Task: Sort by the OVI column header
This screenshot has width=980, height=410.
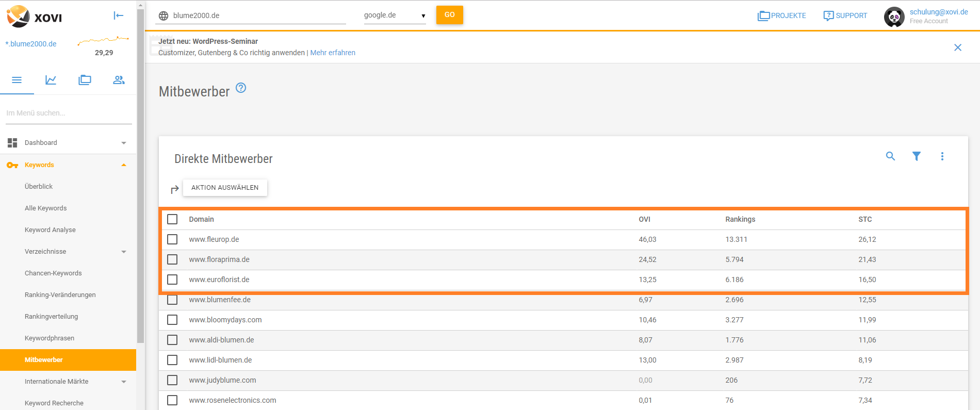Action: (645, 219)
